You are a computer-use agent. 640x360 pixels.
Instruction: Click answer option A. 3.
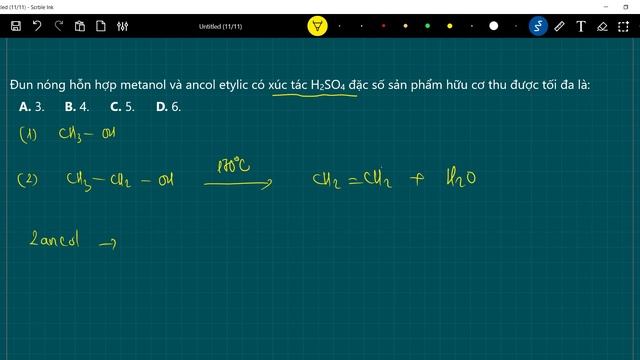coord(31,107)
